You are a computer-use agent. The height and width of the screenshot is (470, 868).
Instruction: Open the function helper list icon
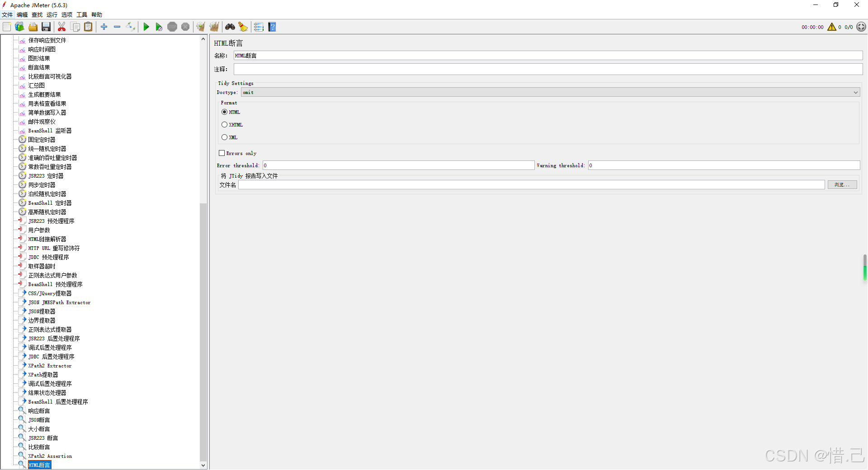coord(259,27)
